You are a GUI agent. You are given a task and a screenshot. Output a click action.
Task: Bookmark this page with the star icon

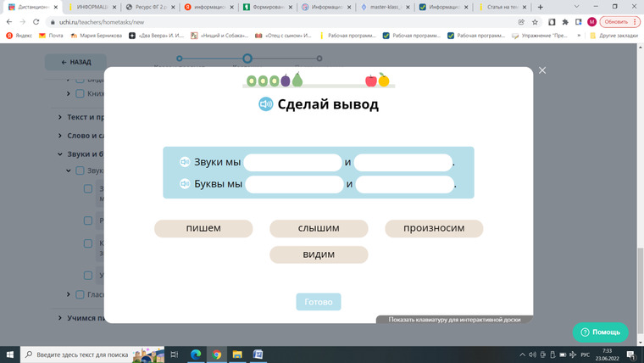pos(535,22)
